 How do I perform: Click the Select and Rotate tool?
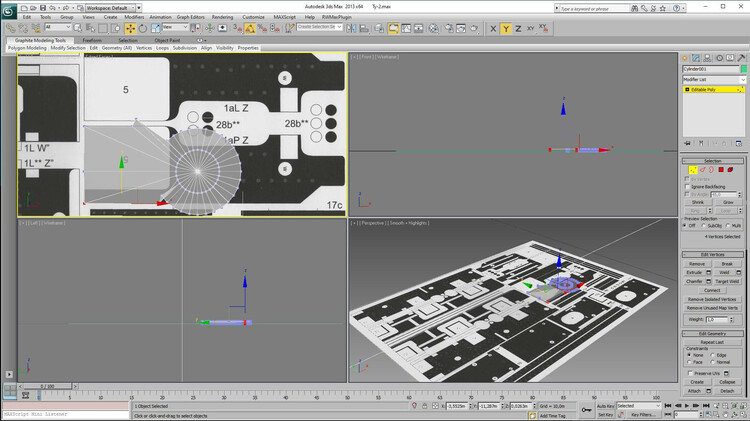[141, 28]
